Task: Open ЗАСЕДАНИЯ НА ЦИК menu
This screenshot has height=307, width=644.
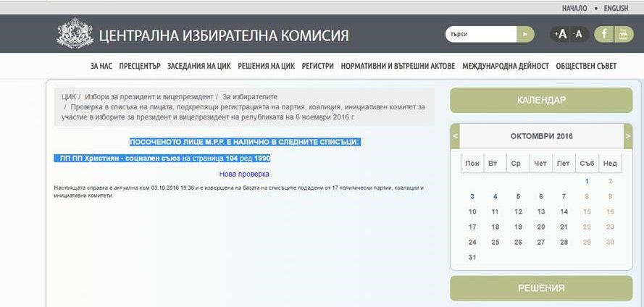Action: [x=198, y=66]
